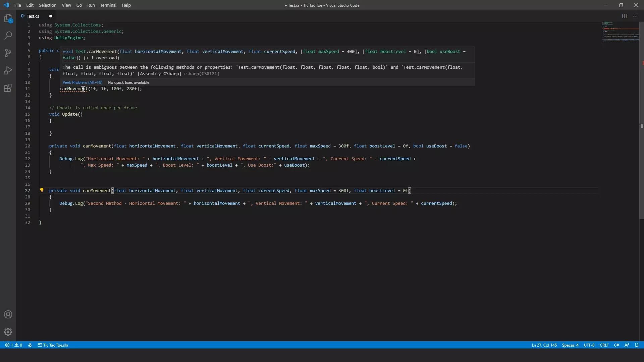This screenshot has width=644, height=362.
Task: Split the editor to the right
Action: pos(625,16)
